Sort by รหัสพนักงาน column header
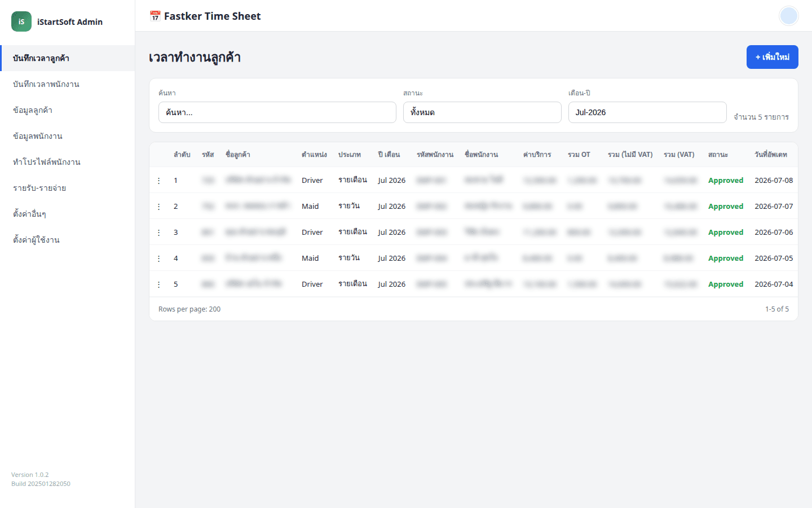The width and height of the screenshot is (812, 508). pyautogui.click(x=435, y=155)
